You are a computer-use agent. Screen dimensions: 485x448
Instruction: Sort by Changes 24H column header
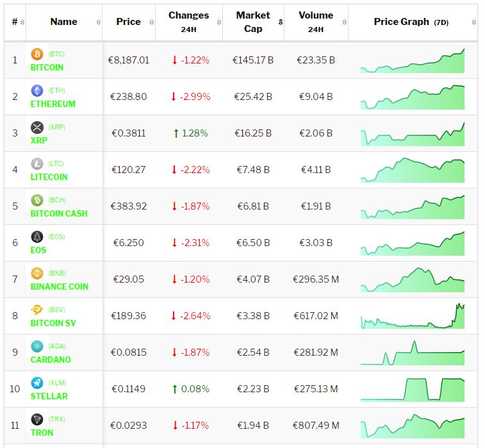coord(188,22)
